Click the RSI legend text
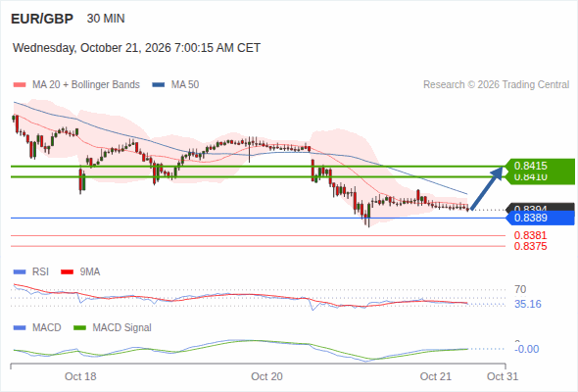 [40, 272]
